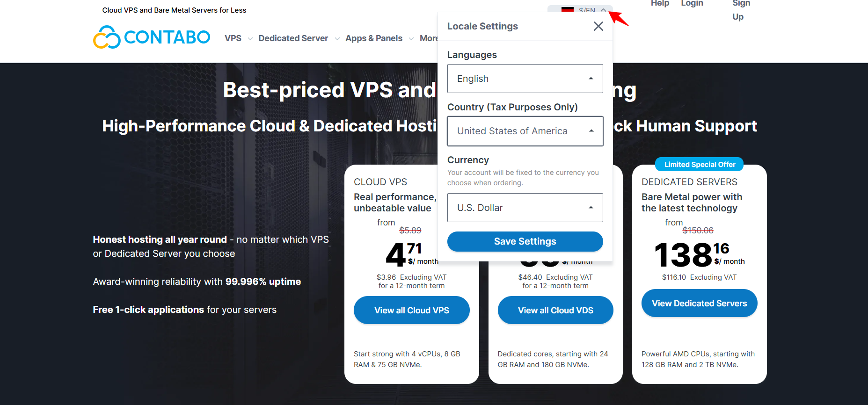Open the Currency dropdown showing U.S. Dollar

[x=525, y=208]
